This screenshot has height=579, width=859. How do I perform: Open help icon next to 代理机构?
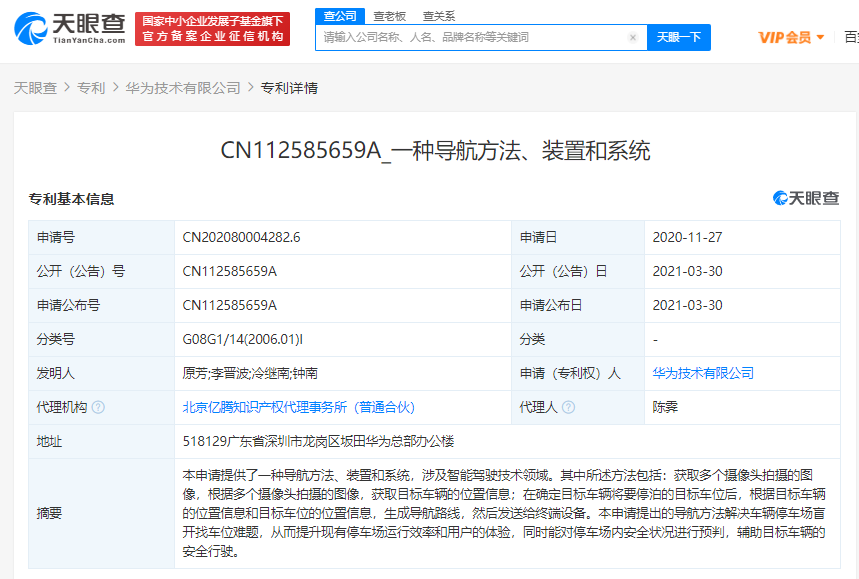coord(98,407)
